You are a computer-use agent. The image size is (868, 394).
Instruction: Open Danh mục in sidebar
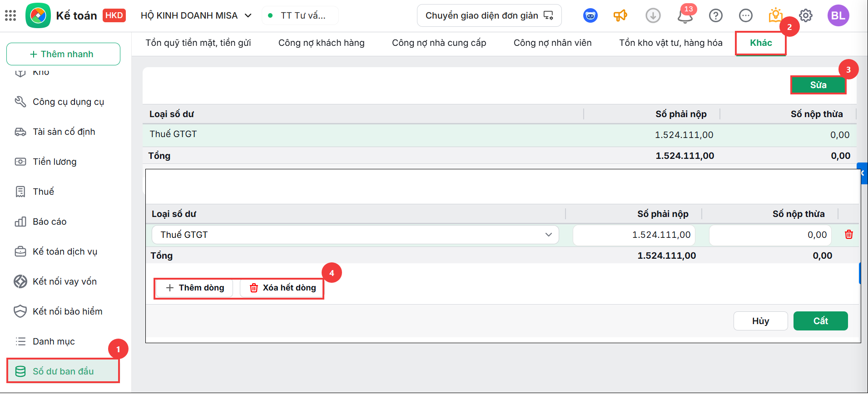point(64,341)
